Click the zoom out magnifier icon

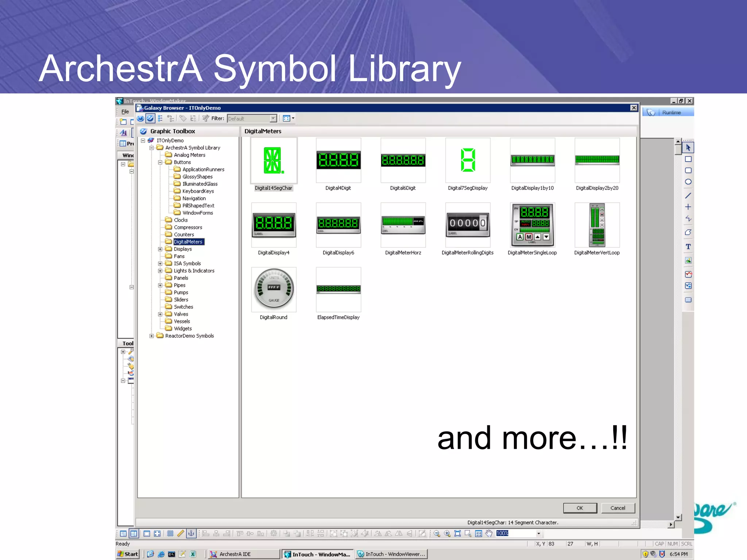(437, 533)
